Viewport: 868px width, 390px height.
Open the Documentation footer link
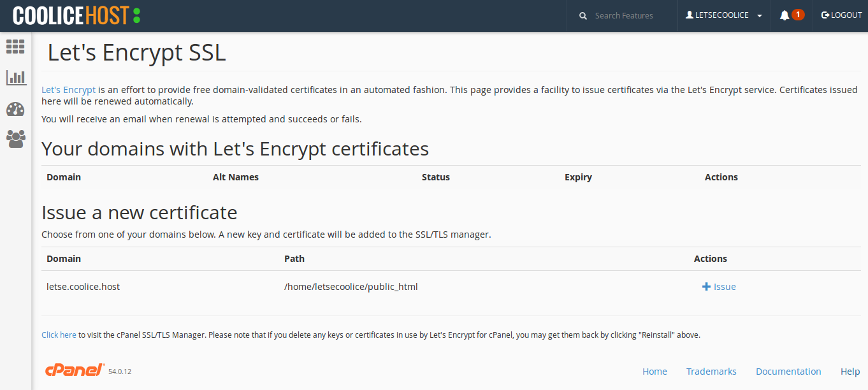pos(788,372)
